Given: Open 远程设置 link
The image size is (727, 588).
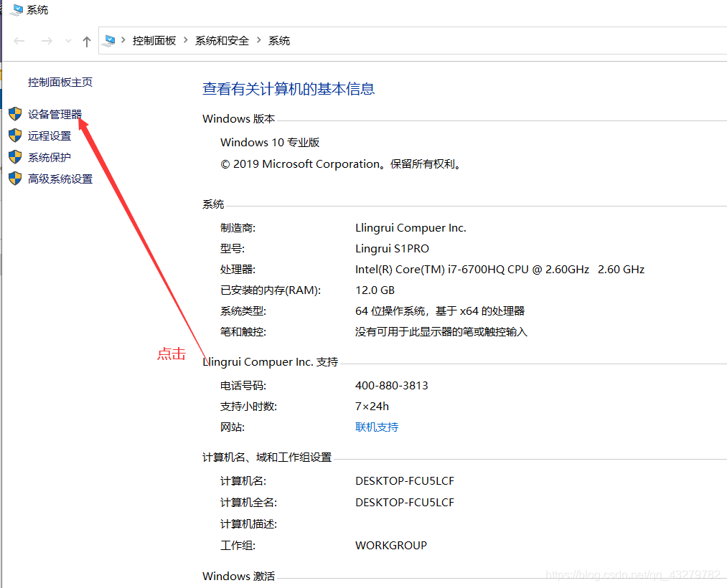Looking at the screenshot, I should pyautogui.click(x=50, y=136).
